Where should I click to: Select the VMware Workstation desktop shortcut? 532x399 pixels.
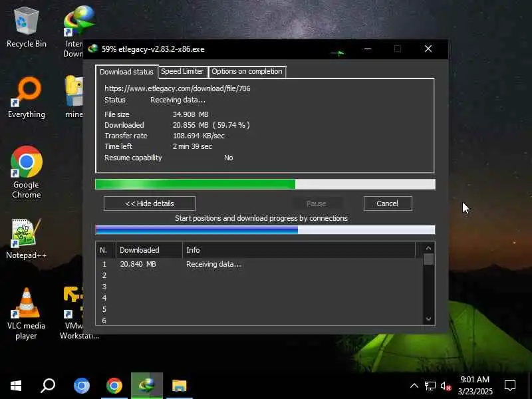tap(73, 313)
